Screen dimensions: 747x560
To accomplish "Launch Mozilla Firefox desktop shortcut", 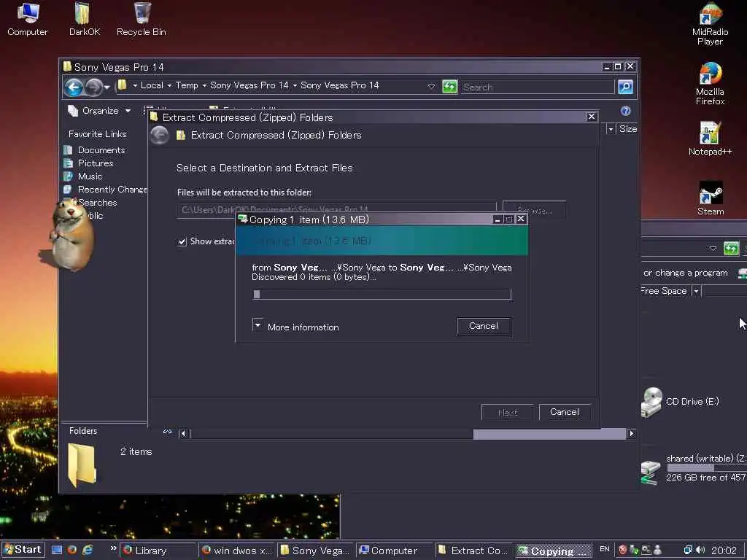I will click(710, 84).
